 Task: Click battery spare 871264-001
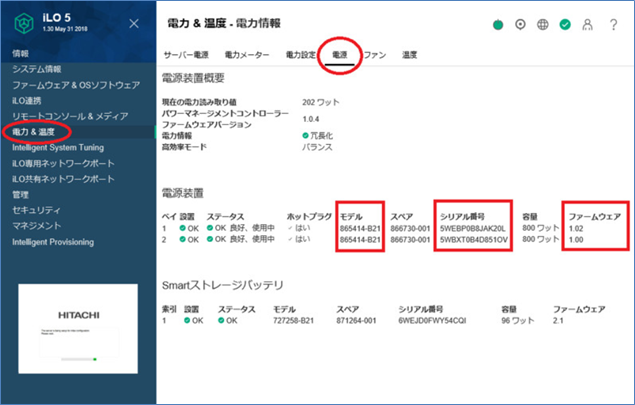click(x=356, y=321)
